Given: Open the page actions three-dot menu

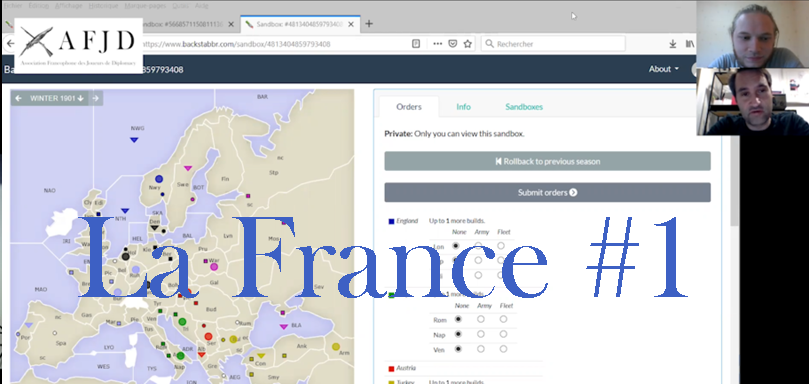Looking at the screenshot, I should (x=438, y=44).
